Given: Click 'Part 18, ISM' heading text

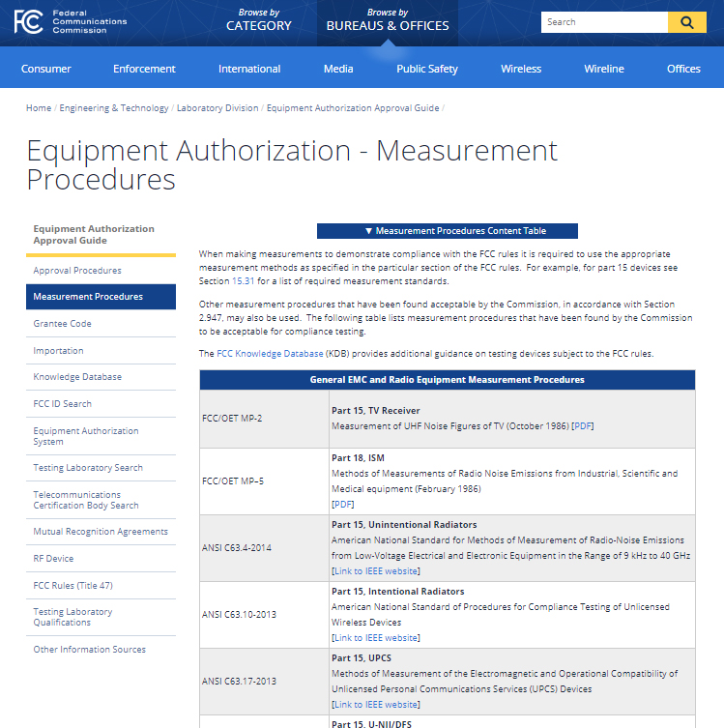Looking at the screenshot, I should coord(358,458).
